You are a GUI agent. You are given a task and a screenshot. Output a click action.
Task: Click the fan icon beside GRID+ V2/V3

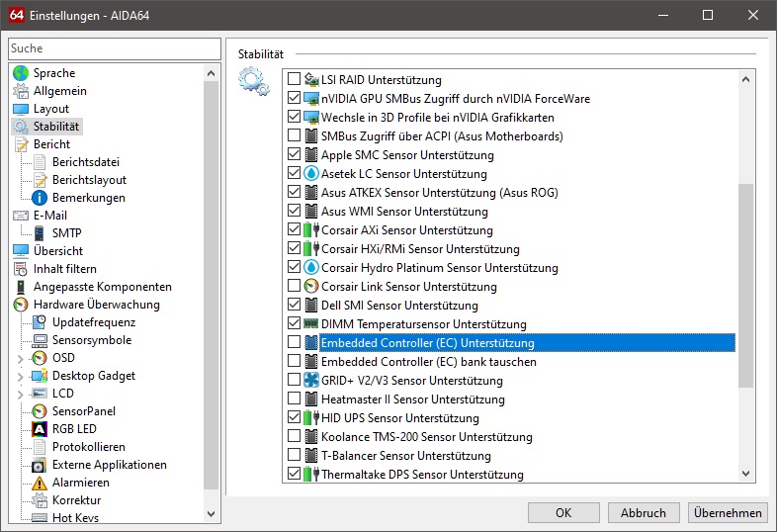311,381
